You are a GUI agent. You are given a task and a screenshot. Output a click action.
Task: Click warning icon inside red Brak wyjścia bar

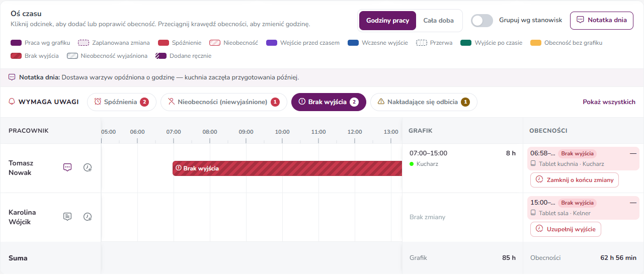[179, 168]
